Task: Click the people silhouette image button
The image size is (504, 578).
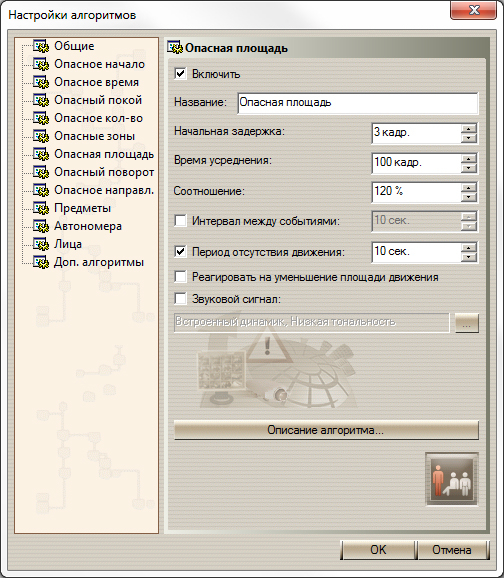Action: (x=452, y=479)
